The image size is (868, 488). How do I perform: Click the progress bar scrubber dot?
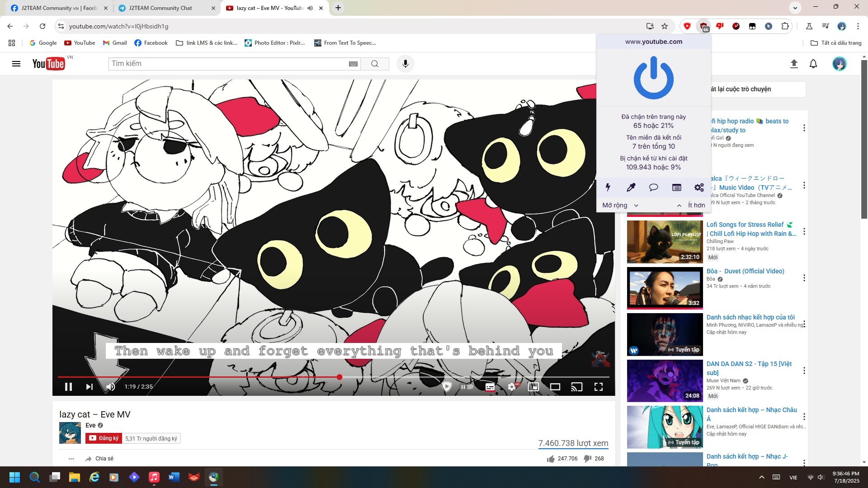[x=339, y=377]
